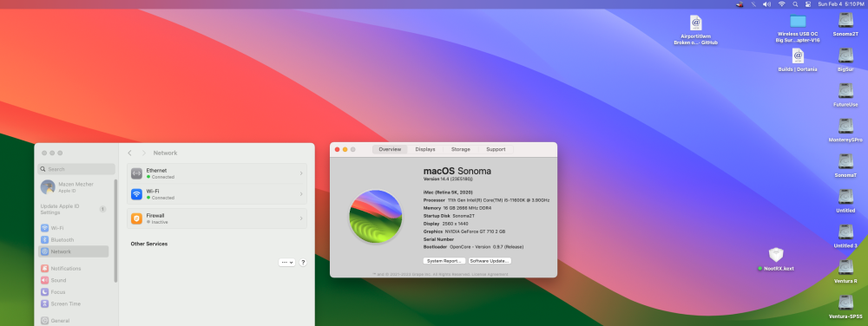Click the Graphics NVIDIA GeForce GT 710 text
Image resolution: width=868 pixels, height=326 pixels.
click(464, 231)
